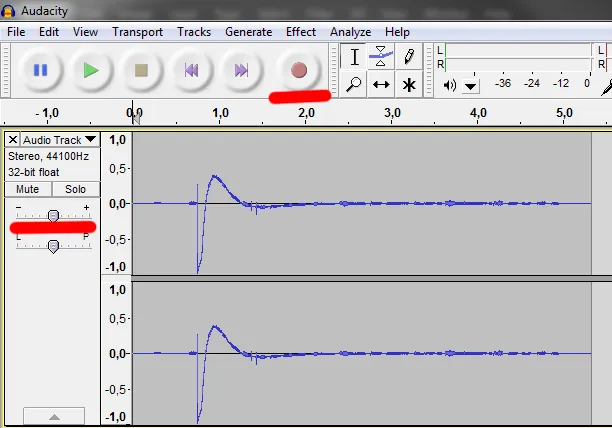The width and height of the screenshot is (612, 428).
Task: Click the Stop button
Action: coord(141,70)
